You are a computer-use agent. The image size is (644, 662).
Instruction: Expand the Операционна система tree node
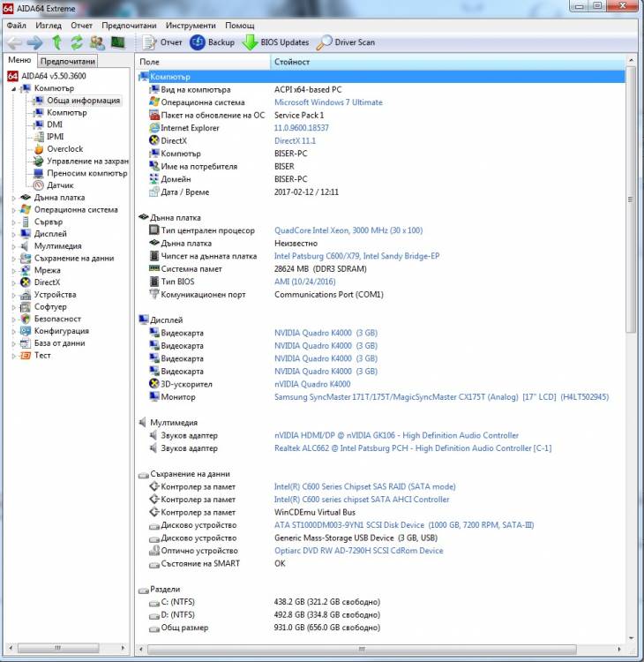click(x=13, y=210)
